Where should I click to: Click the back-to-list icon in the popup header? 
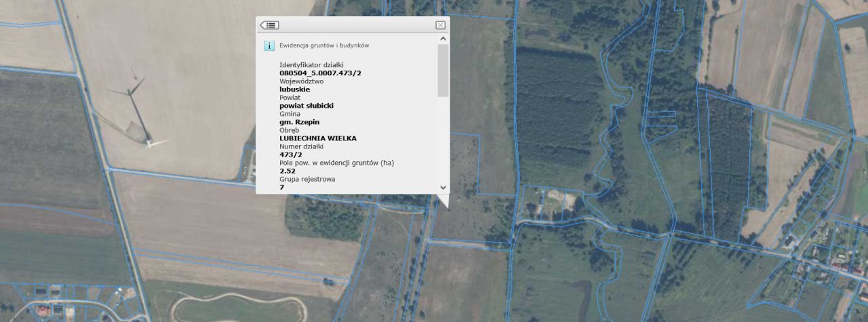269,25
